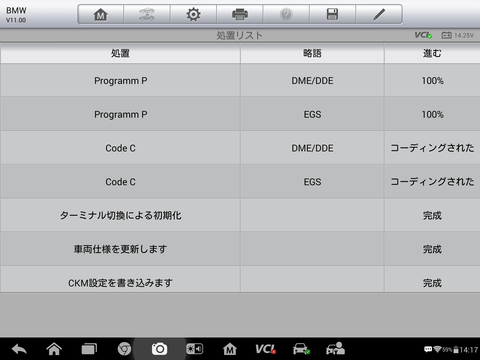The image size is (480, 360).
Task: Open the pencil data logging icon
Action: [379, 14]
